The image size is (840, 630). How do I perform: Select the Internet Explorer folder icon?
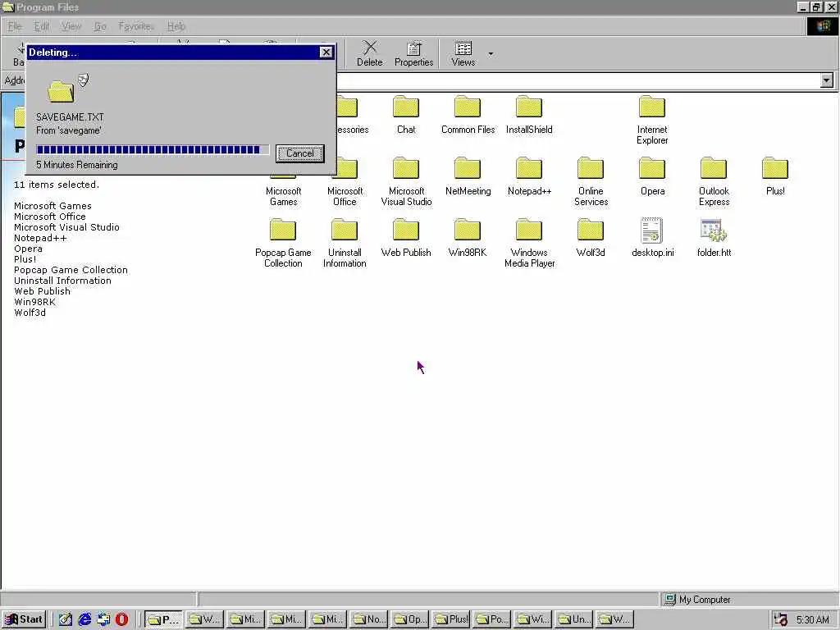[652, 107]
